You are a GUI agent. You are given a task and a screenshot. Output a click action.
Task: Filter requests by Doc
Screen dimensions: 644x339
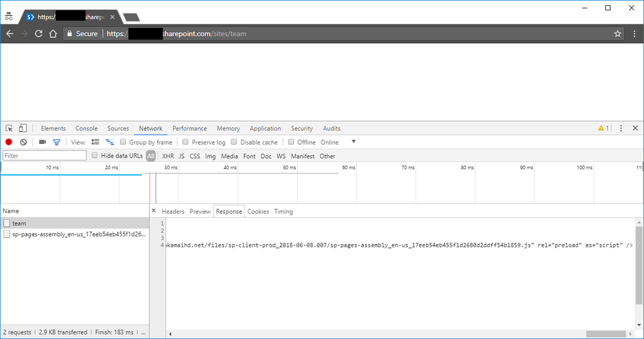click(266, 156)
